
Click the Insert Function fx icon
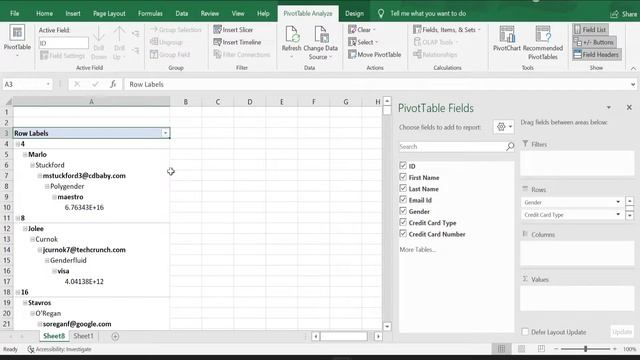coord(113,84)
